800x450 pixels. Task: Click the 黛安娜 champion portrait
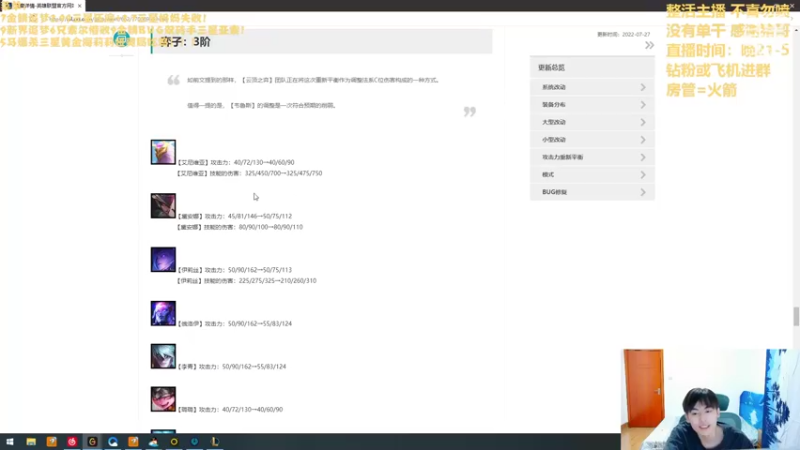[163, 206]
